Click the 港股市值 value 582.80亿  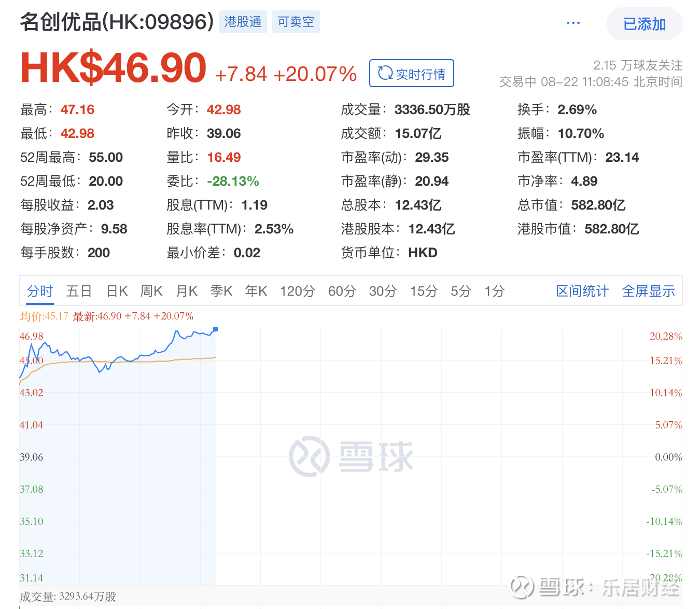point(612,229)
